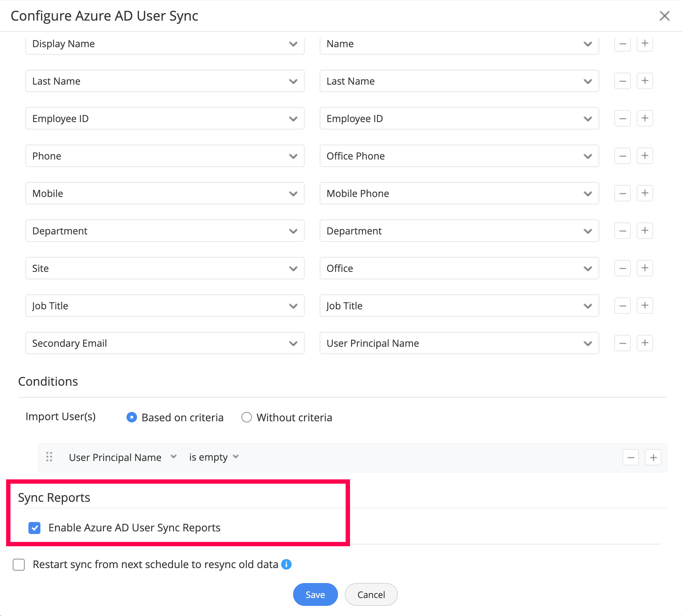The height and width of the screenshot is (616, 682).
Task: Add another import criteria condition
Action: click(653, 458)
